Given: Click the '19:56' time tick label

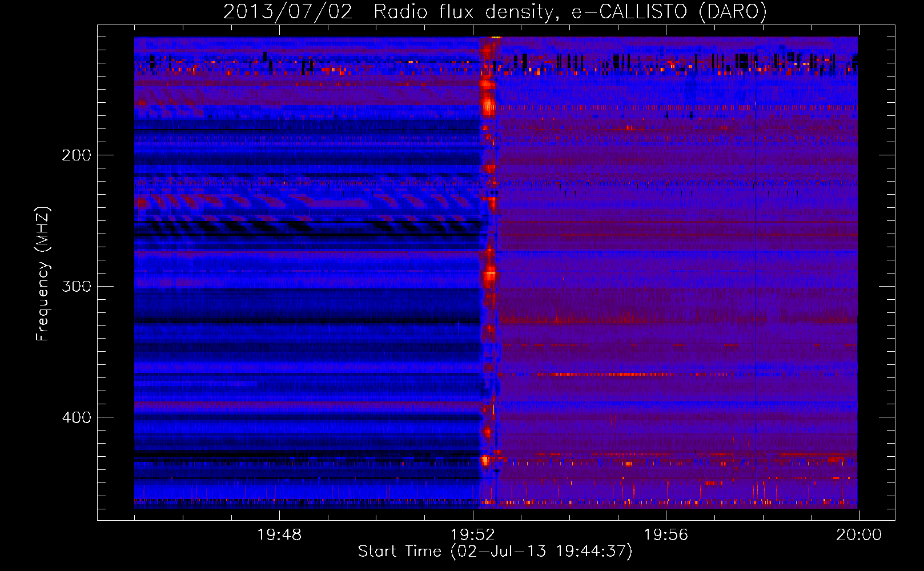Looking at the screenshot, I should 666,535.
